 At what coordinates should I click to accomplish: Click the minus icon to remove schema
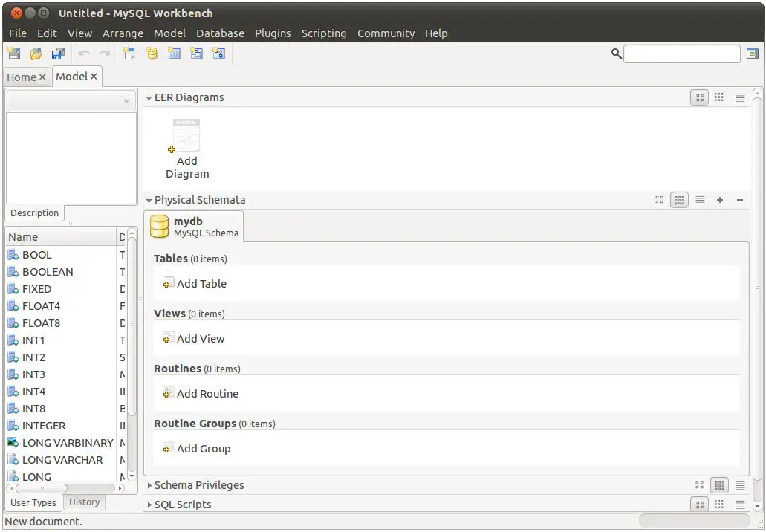pos(739,200)
